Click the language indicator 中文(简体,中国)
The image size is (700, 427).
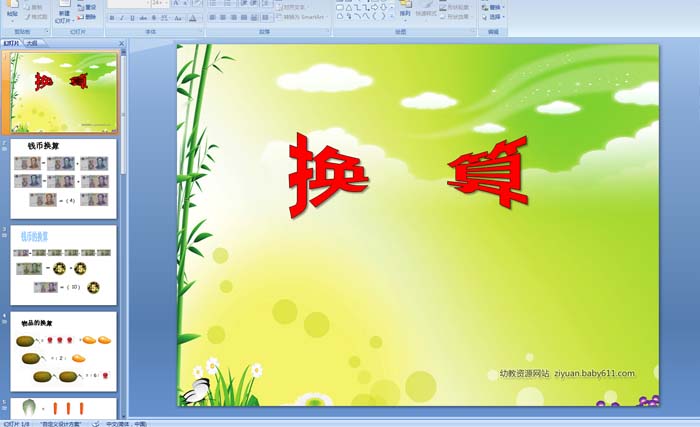tap(126, 424)
